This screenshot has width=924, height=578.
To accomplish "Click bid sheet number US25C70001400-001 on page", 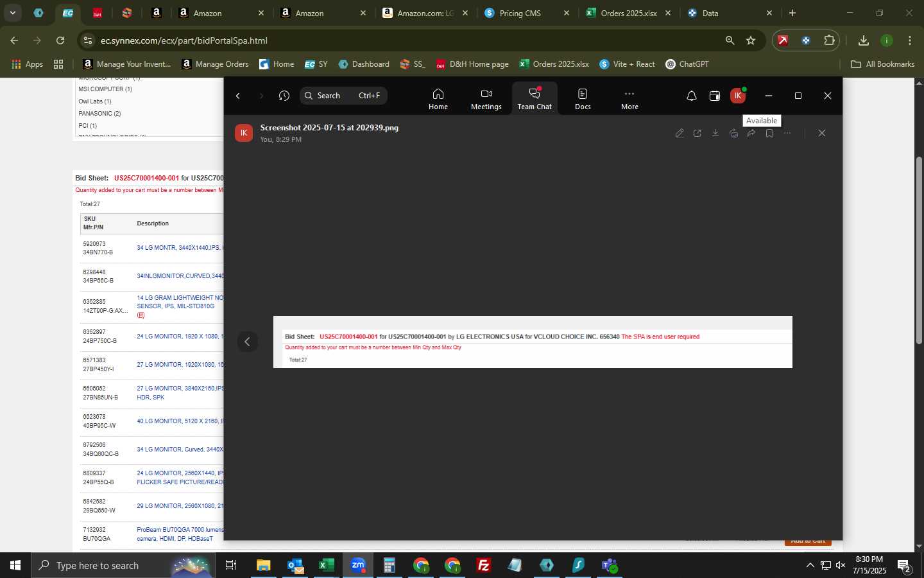I will (x=146, y=178).
